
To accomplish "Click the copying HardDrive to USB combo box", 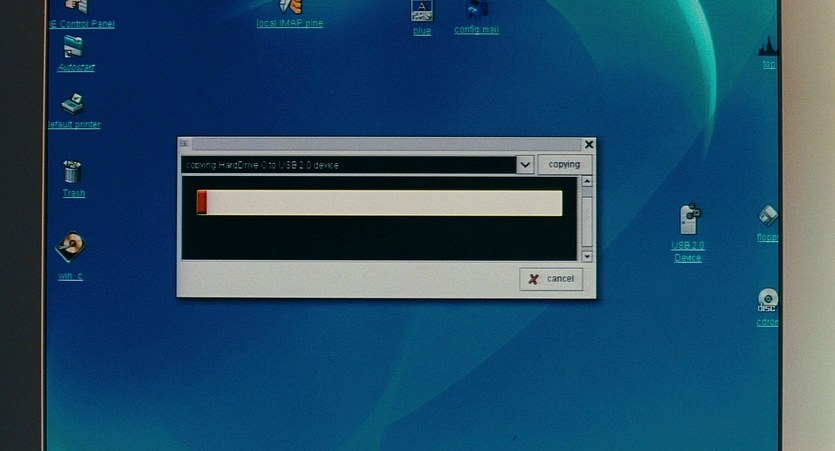I will [348, 164].
